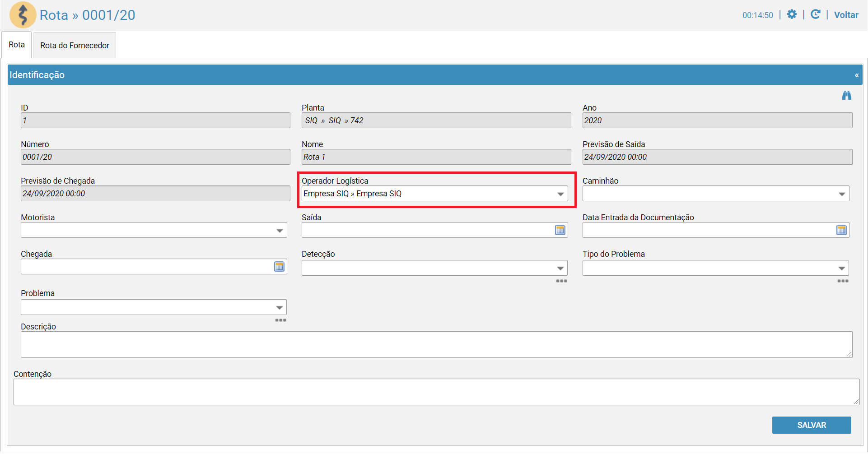The height and width of the screenshot is (454, 868).
Task: Click into the Contenção text area
Action: 436,392
